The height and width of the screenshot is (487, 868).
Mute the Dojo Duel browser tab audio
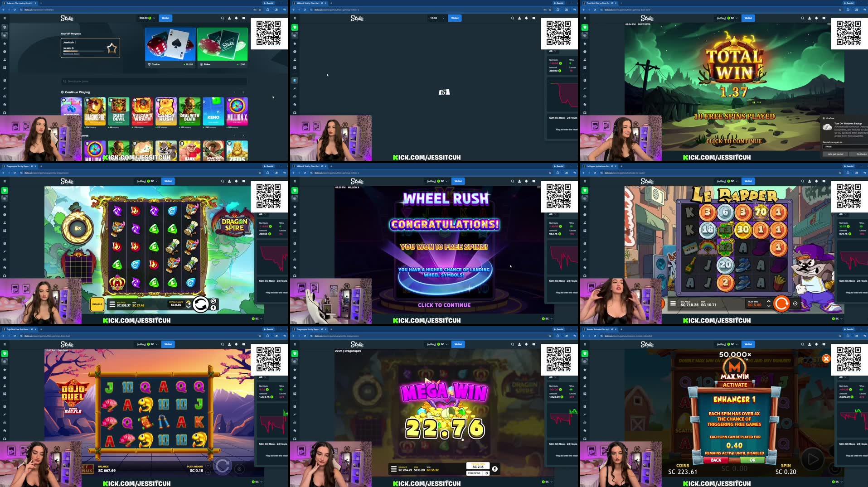(32, 329)
